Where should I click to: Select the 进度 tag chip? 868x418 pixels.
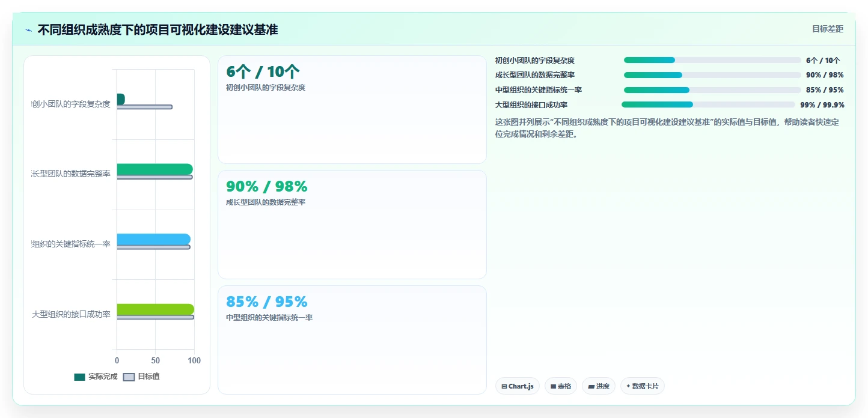coord(599,386)
